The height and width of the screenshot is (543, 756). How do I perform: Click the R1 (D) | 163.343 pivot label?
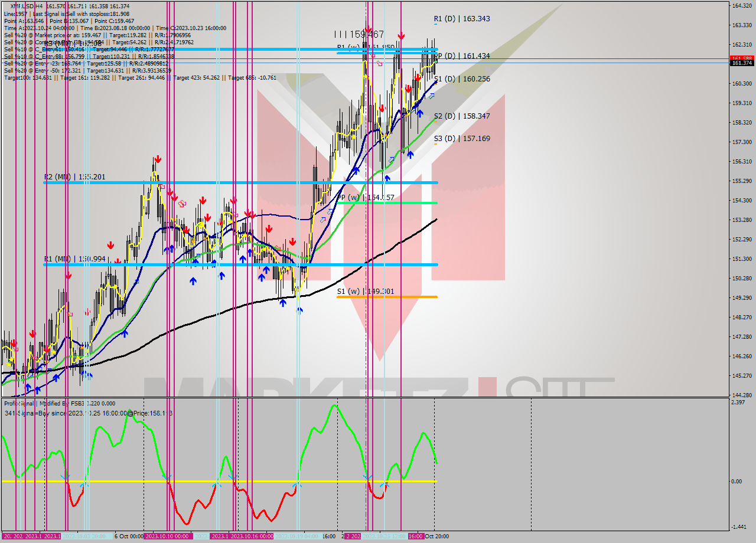[462, 19]
